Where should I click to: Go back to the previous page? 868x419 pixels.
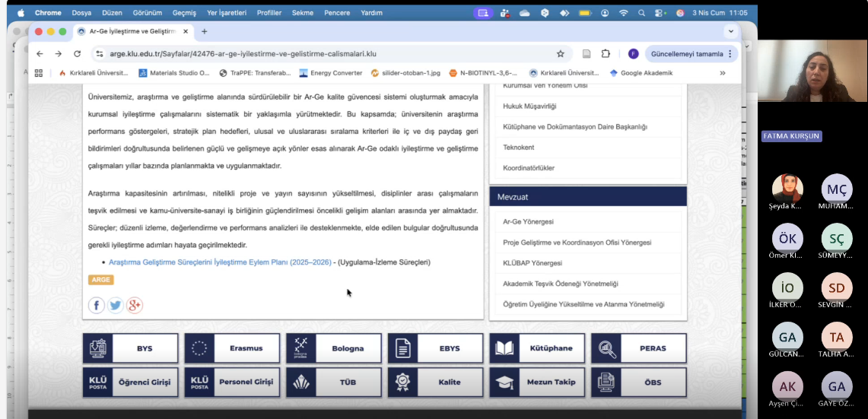40,54
